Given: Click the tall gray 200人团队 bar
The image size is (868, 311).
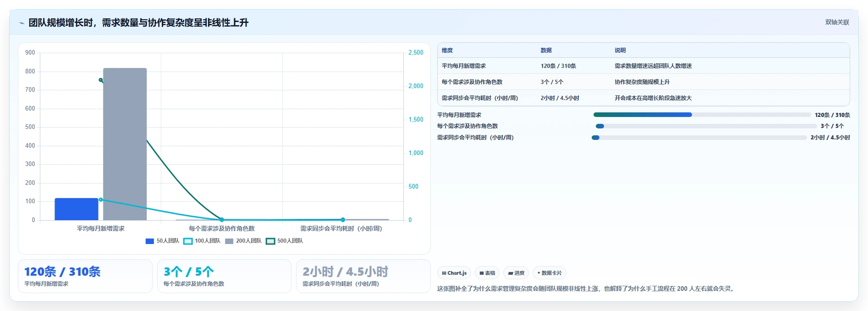Looking at the screenshot, I should 125,144.
